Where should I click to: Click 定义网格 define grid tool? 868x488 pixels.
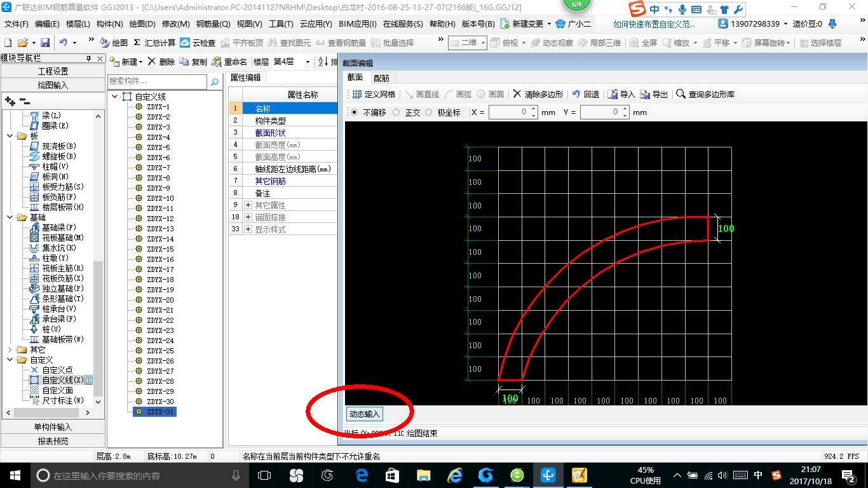click(x=374, y=94)
